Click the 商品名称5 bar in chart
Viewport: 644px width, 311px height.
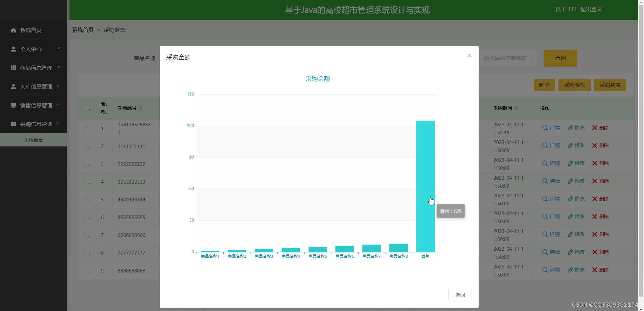(x=318, y=249)
